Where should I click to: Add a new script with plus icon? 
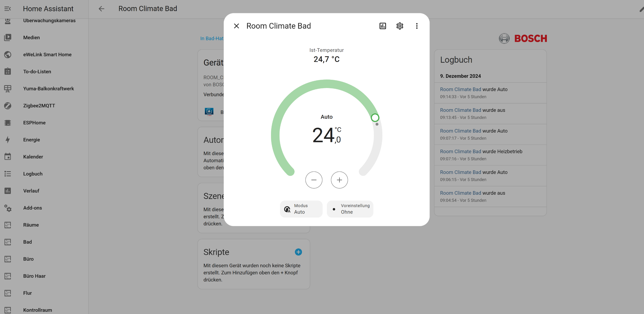tap(298, 252)
